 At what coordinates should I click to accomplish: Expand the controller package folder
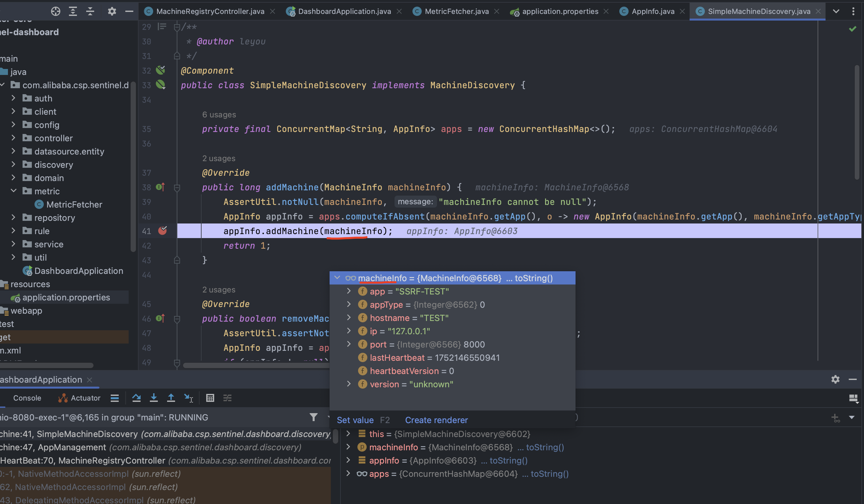(x=13, y=138)
